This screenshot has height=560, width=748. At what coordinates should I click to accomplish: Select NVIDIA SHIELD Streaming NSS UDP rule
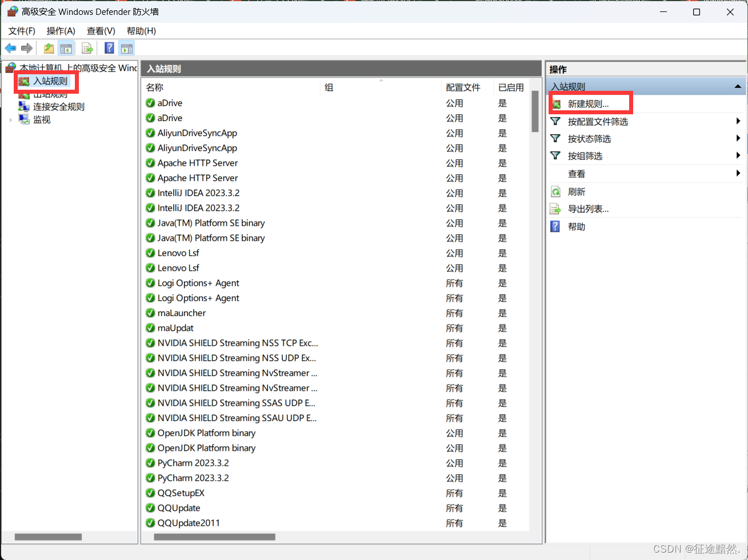coord(335,358)
